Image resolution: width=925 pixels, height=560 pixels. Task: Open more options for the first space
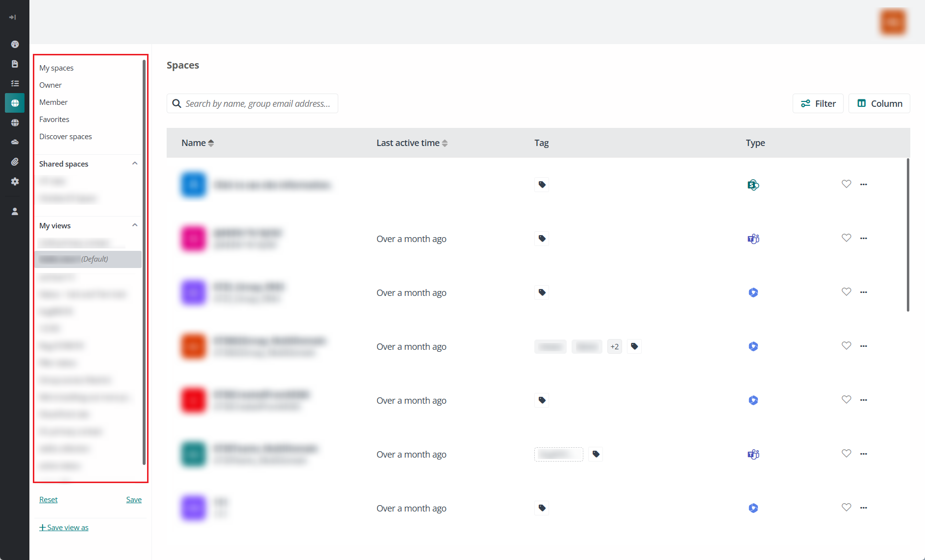pos(863,185)
